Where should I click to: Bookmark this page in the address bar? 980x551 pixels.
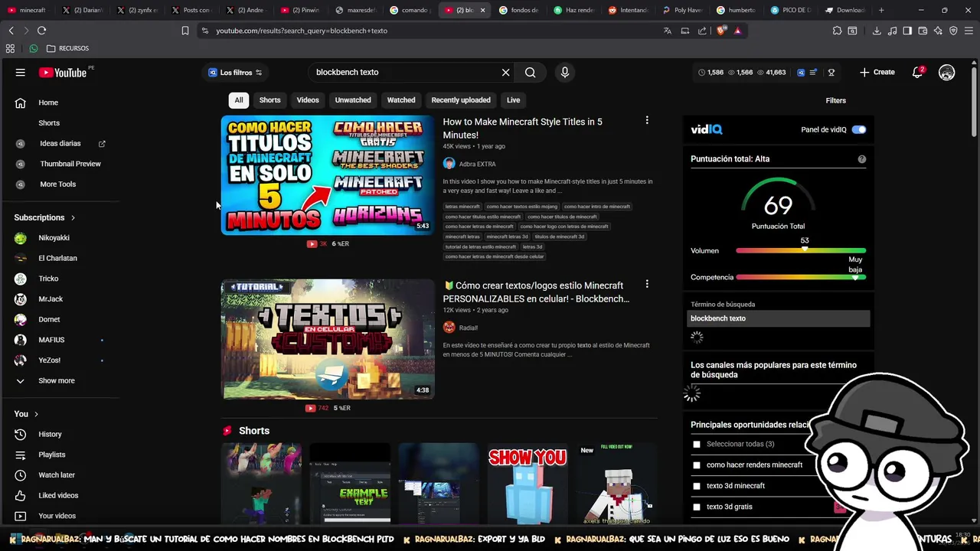point(185,31)
